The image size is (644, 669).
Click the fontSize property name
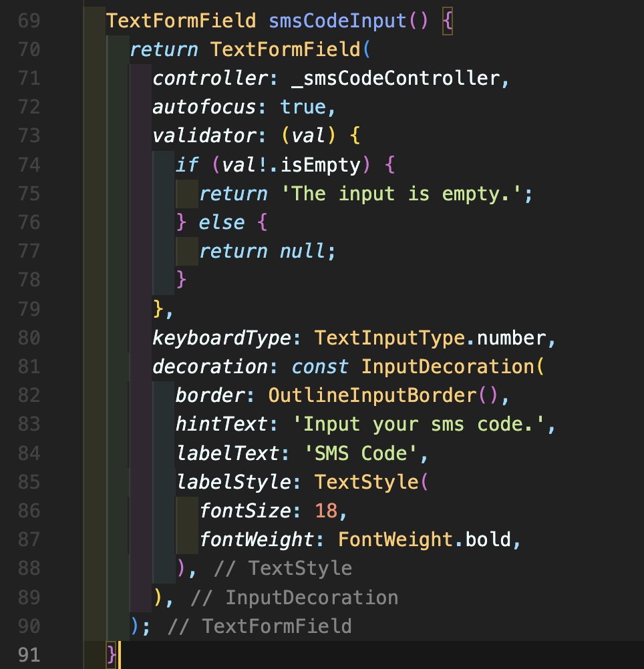(x=245, y=511)
